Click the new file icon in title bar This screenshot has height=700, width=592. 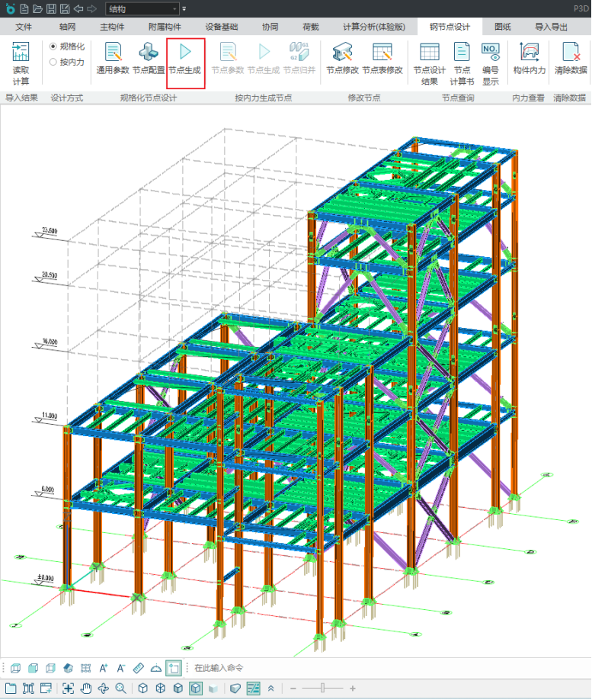(x=24, y=8)
